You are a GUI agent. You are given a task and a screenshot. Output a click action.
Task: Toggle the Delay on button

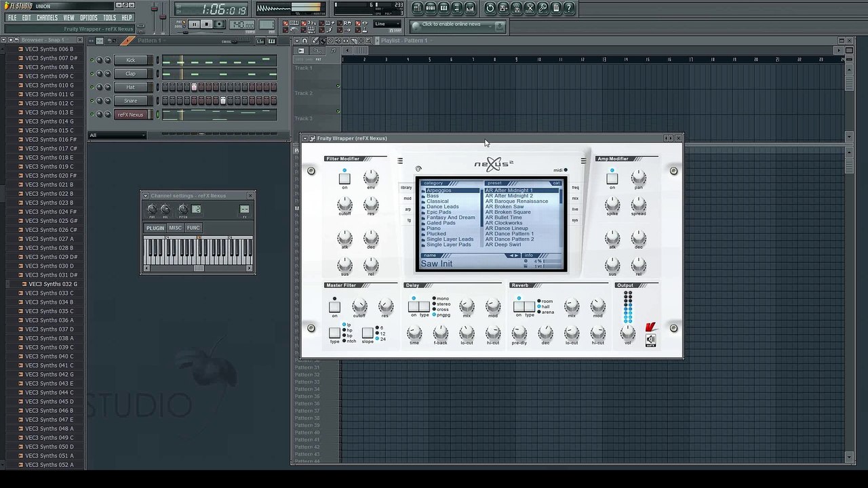414,306
